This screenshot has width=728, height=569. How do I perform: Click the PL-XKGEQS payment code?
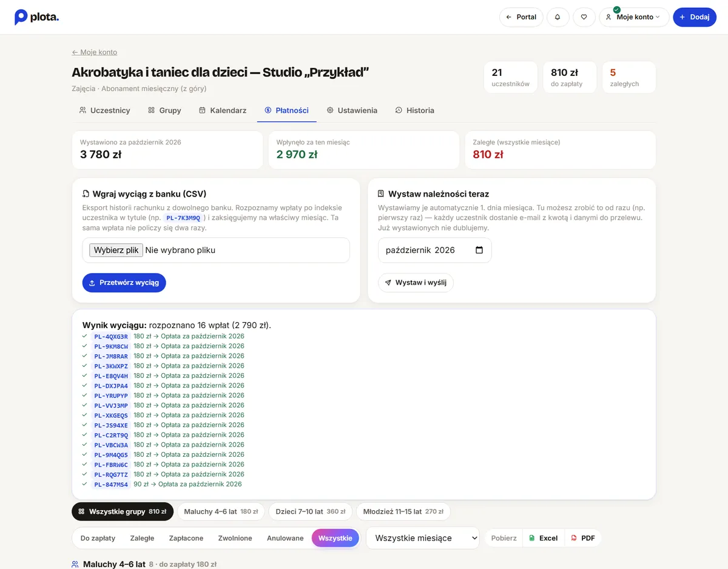tap(111, 416)
